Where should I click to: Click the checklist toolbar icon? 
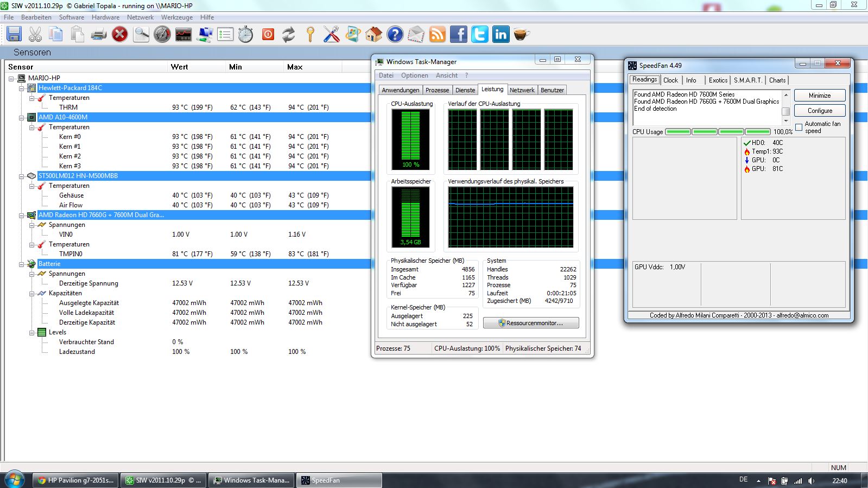coord(225,34)
